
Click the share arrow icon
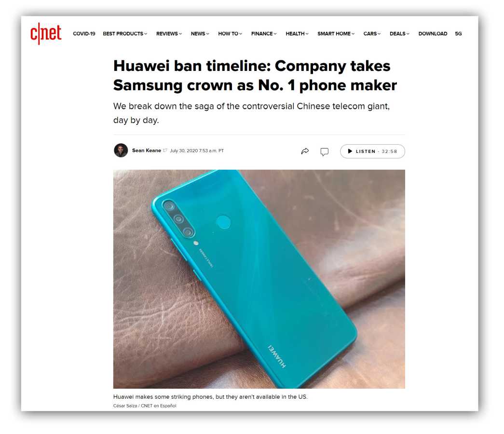[305, 151]
